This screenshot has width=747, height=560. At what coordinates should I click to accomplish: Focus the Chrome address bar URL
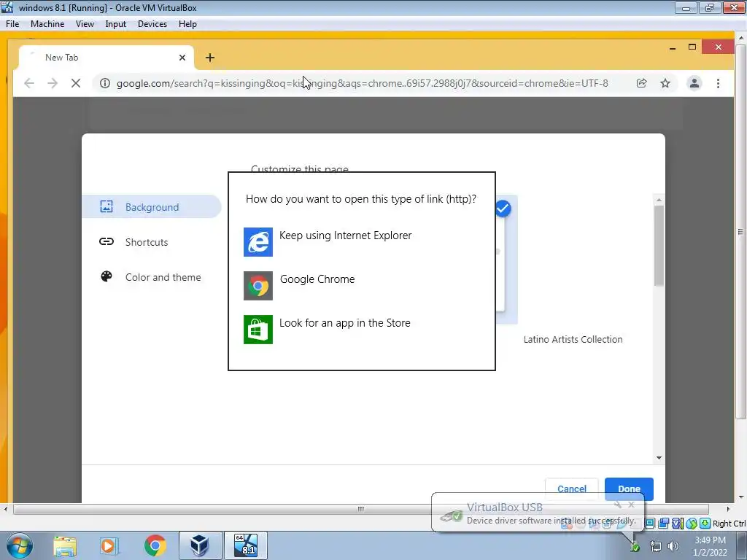click(x=362, y=83)
